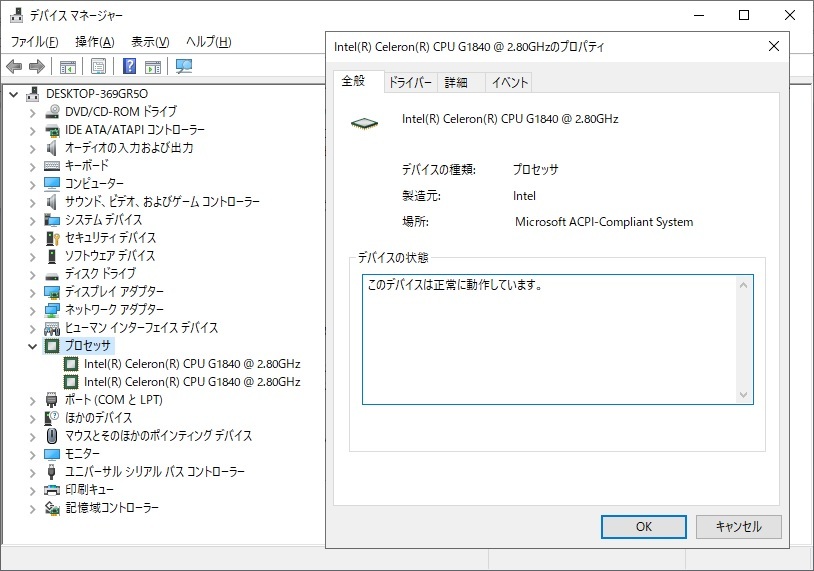The image size is (814, 571).
Task: Open the ヘルプ(H) menu
Action: point(208,42)
